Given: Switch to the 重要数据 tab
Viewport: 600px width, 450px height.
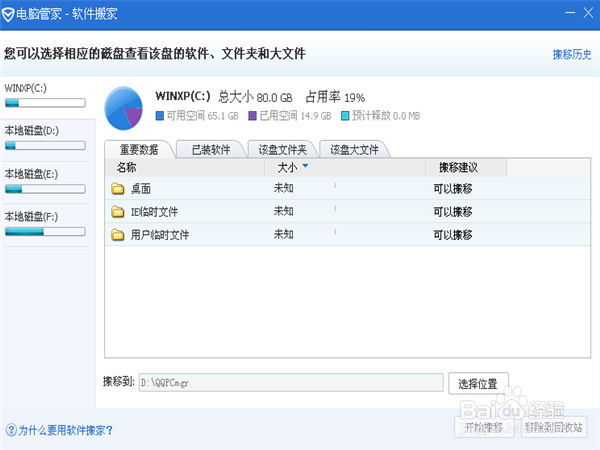Looking at the screenshot, I should [139, 149].
